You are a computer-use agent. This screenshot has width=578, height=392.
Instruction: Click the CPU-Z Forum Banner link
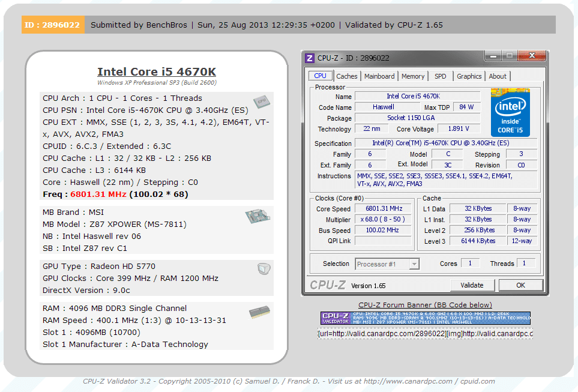click(425, 305)
